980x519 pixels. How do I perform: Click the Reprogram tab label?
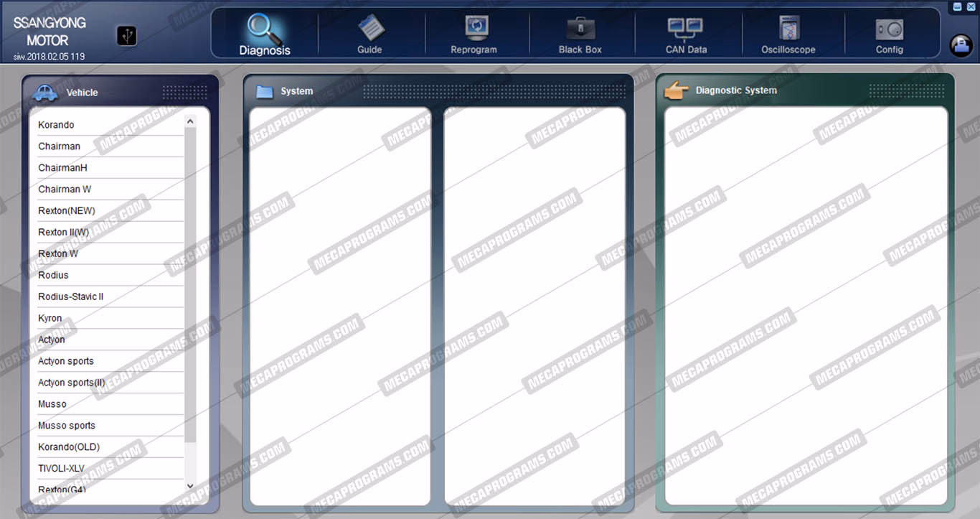coord(473,50)
